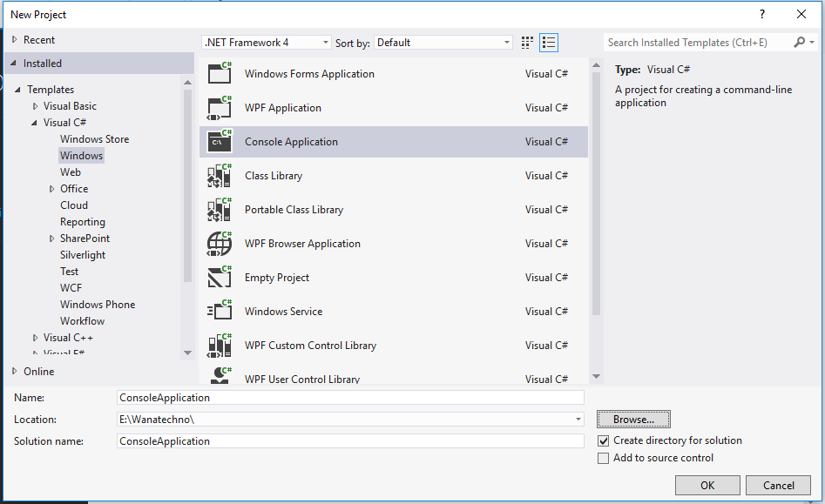
Task: Pick the WPF Browser Application icon
Action: (x=220, y=244)
